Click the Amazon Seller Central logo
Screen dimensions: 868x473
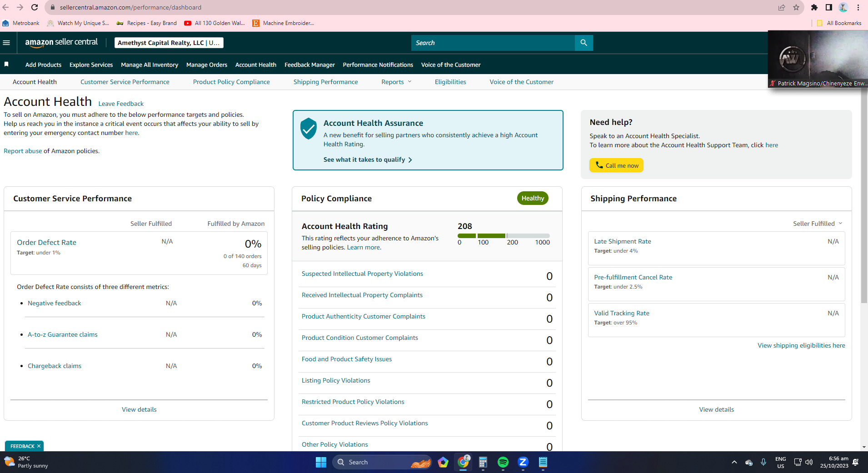(61, 43)
